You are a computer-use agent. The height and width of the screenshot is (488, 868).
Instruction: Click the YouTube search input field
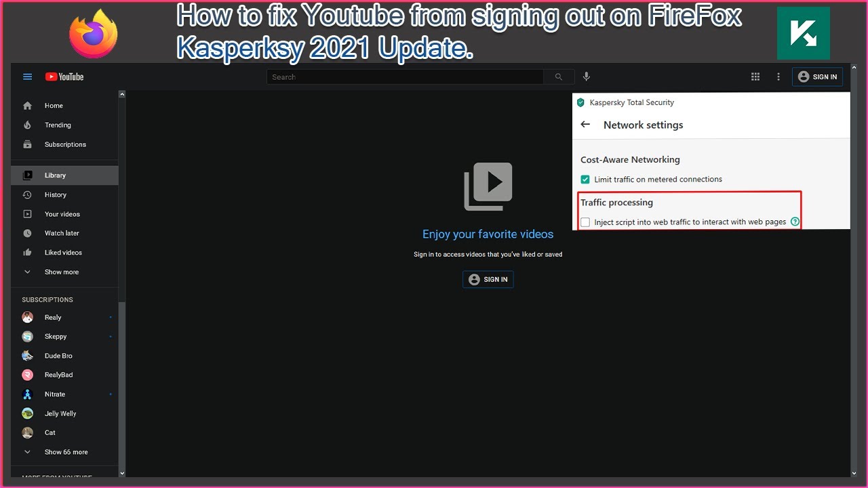click(x=405, y=77)
